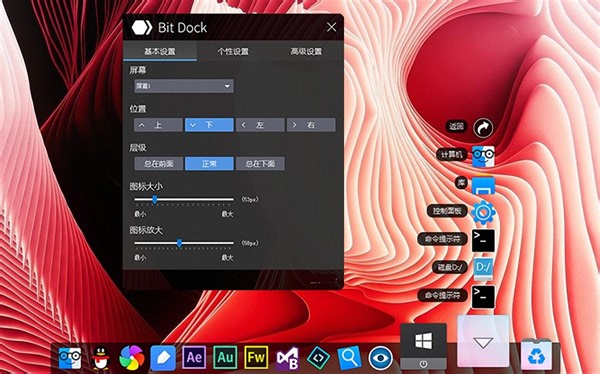Open 控制面板 gear icon in the stack

(x=483, y=212)
